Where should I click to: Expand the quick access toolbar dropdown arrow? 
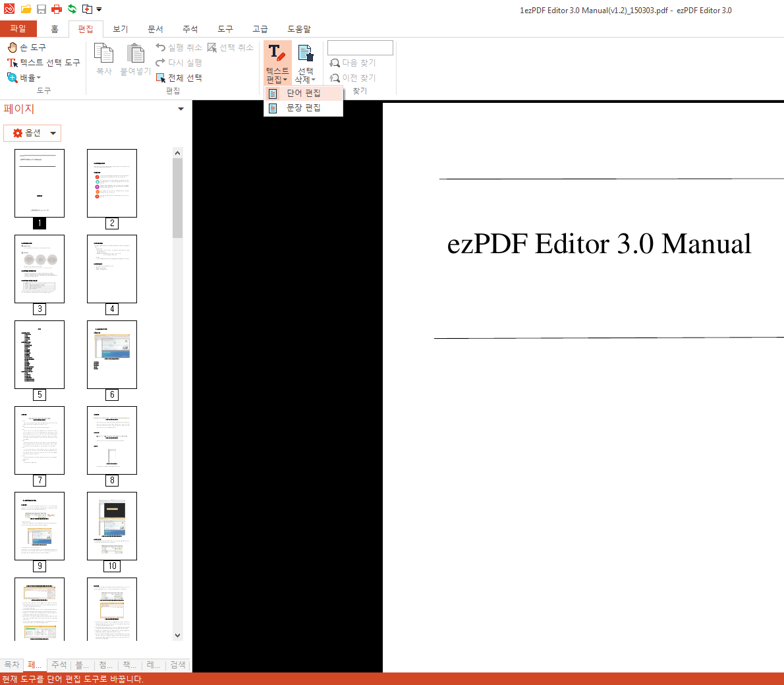pyautogui.click(x=99, y=9)
